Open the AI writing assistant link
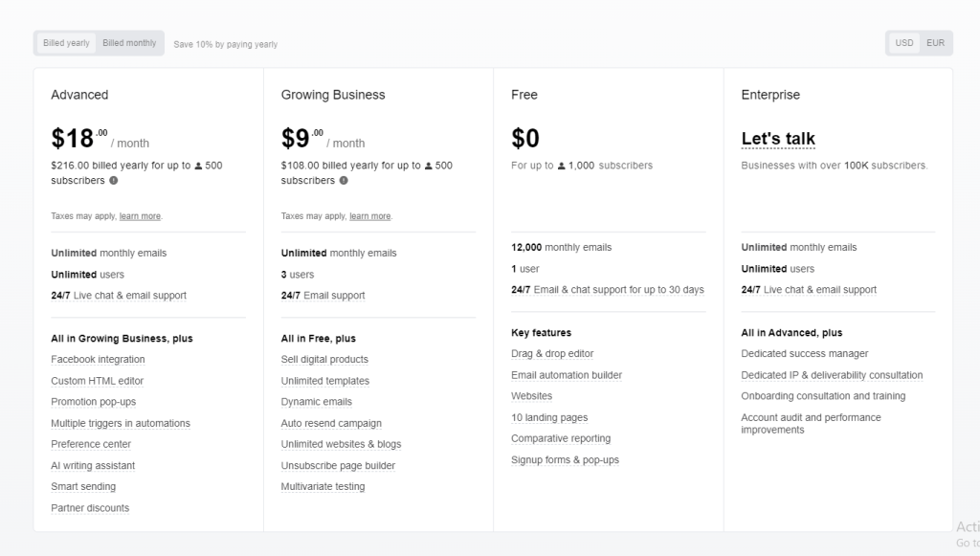Viewport: 980px width, 556px height. [x=93, y=465]
